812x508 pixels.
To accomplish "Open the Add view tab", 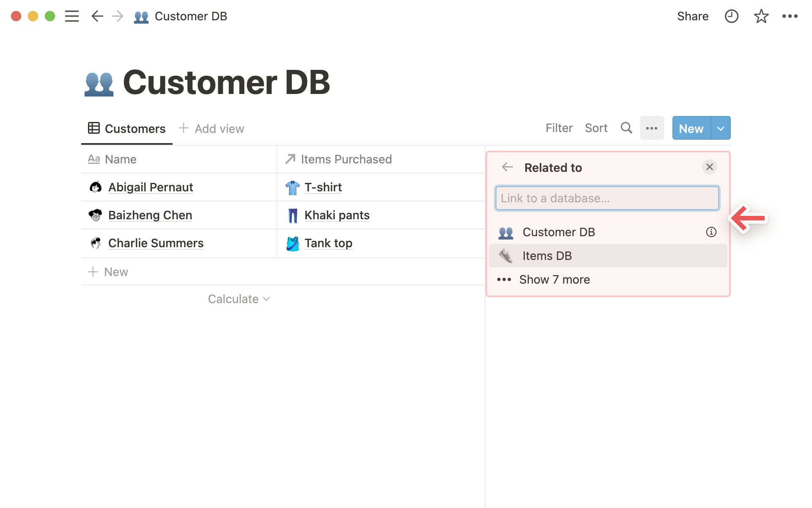I will click(x=211, y=128).
